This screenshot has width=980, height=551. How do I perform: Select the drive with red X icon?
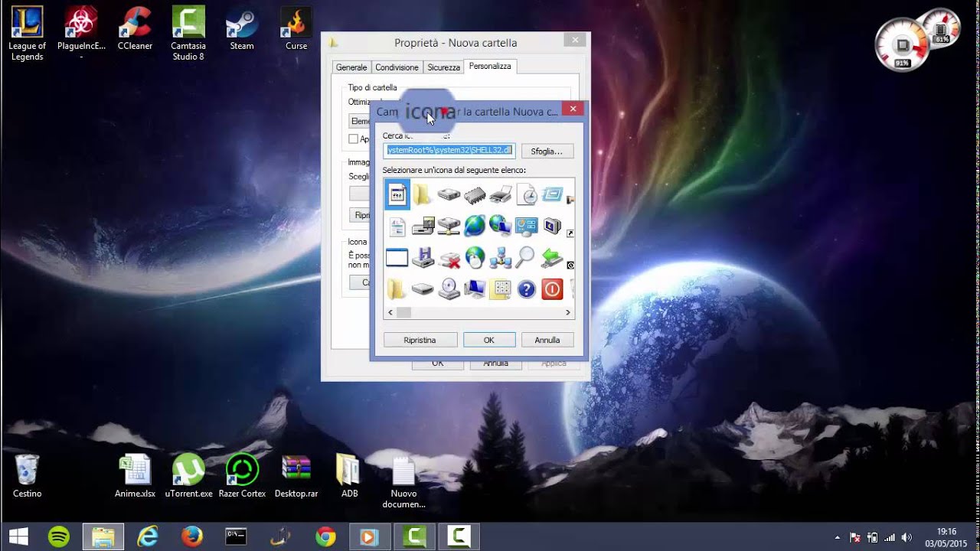coord(449,259)
